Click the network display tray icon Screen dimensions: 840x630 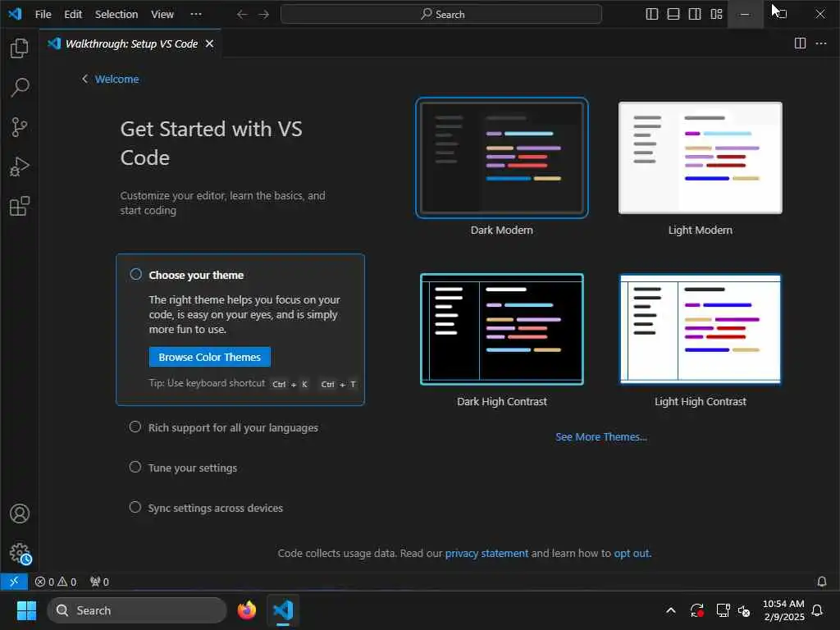pyautogui.click(x=723, y=610)
